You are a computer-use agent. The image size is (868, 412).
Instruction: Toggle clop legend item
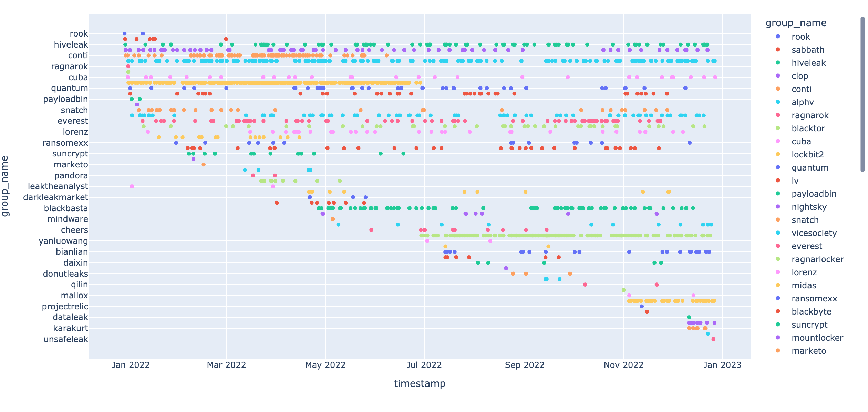coord(799,76)
